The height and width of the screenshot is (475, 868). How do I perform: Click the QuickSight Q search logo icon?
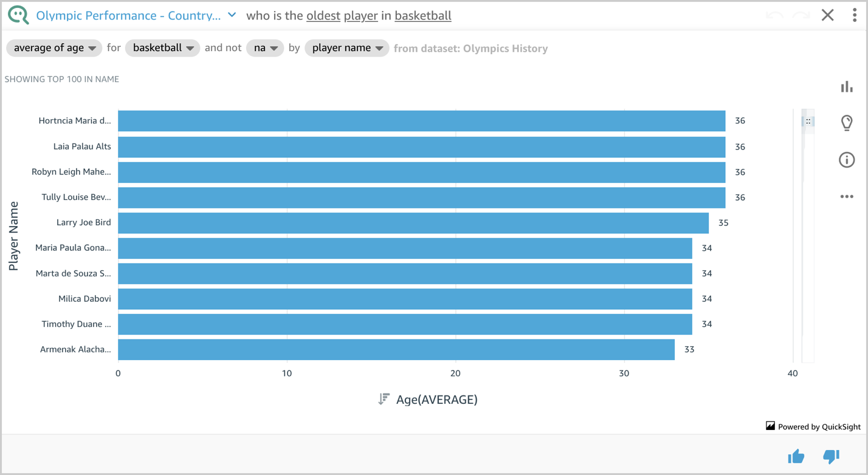[x=18, y=15]
